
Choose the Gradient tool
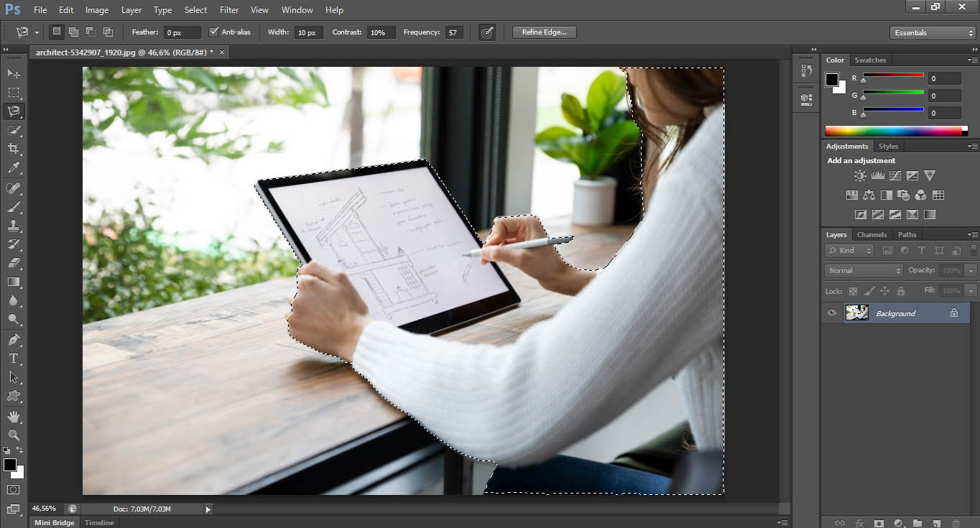[x=13, y=282]
